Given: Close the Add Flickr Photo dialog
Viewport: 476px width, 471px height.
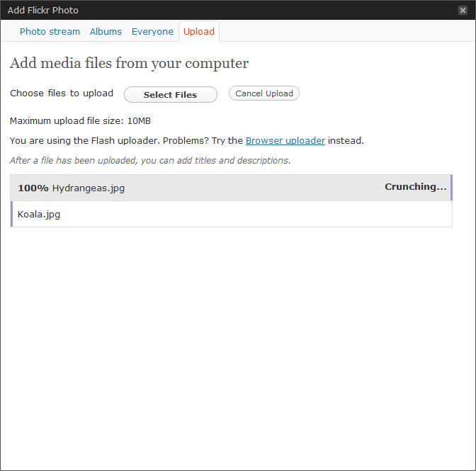Looking at the screenshot, I should point(463,11).
